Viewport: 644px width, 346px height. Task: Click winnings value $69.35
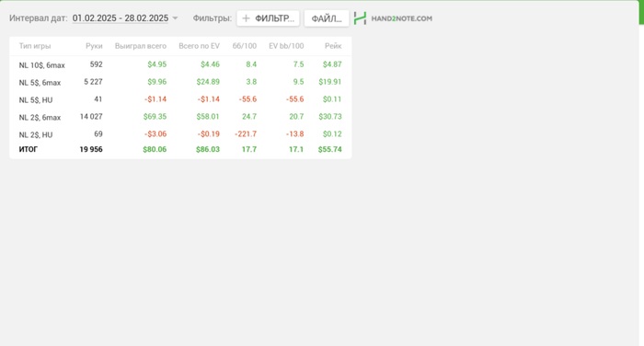pos(155,117)
